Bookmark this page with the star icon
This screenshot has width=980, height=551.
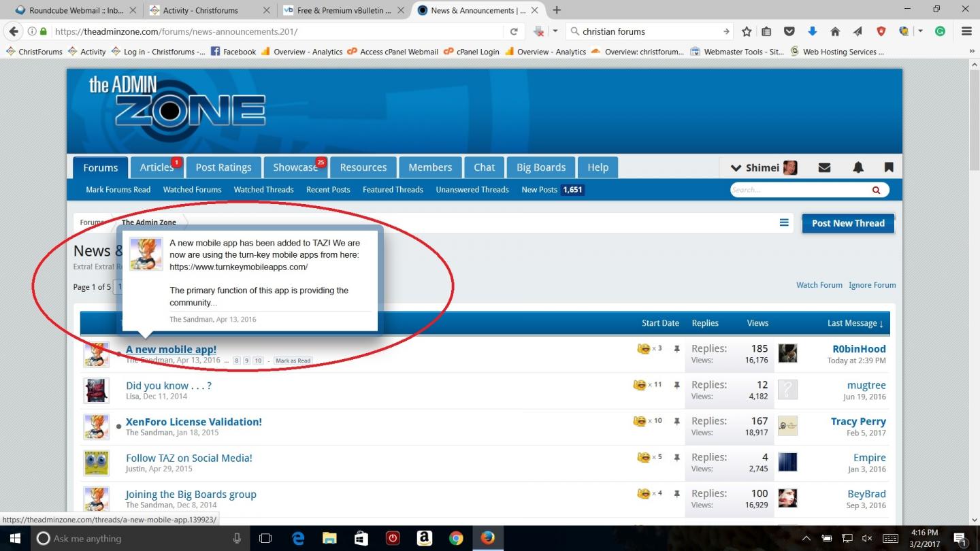[x=747, y=31]
